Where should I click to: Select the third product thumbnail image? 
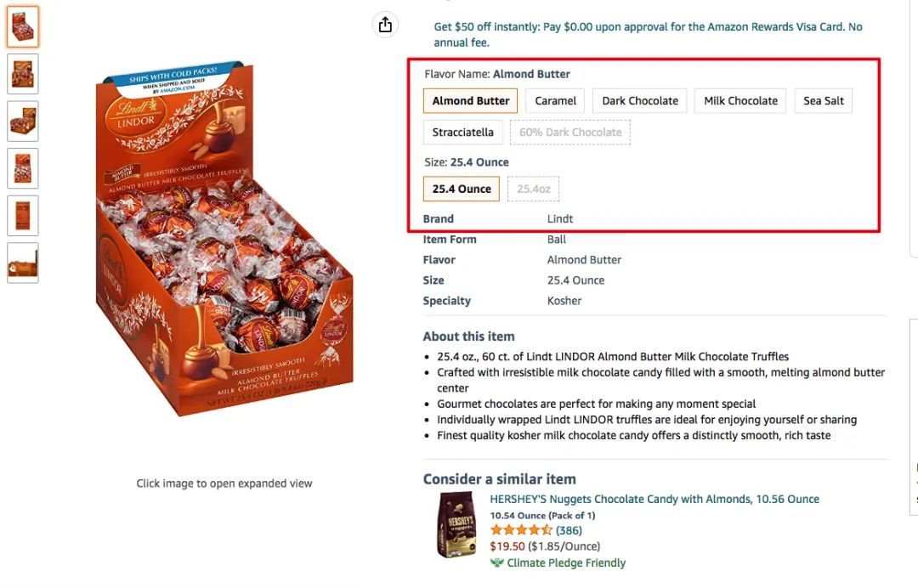pyautogui.click(x=23, y=121)
